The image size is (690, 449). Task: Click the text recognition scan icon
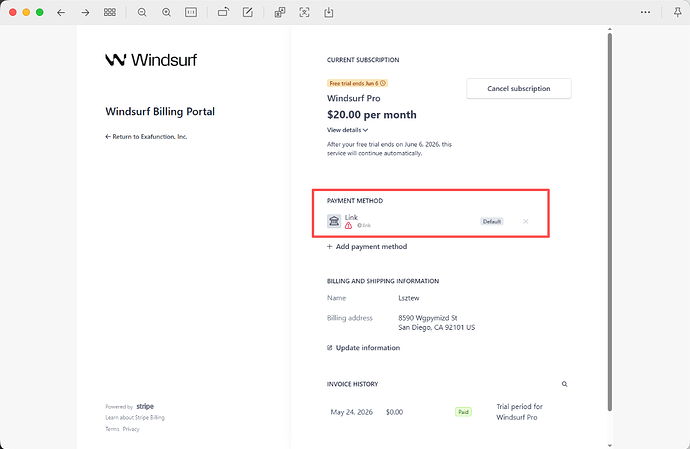click(304, 12)
